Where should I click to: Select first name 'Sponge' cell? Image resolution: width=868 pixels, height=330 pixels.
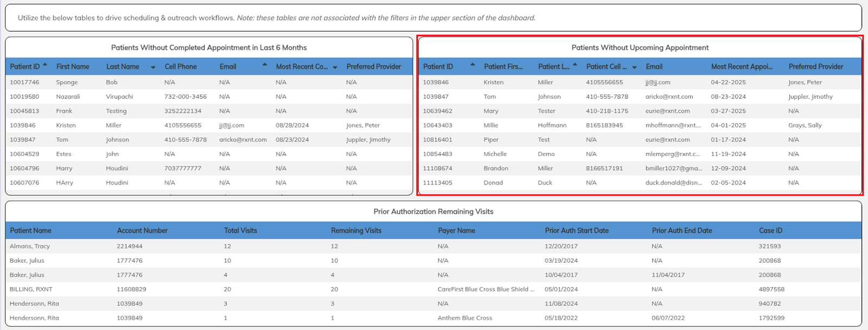pos(67,82)
